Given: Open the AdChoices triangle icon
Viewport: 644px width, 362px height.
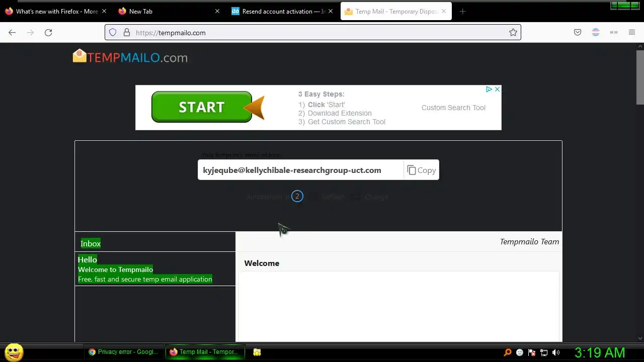Looking at the screenshot, I should (489, 89).
